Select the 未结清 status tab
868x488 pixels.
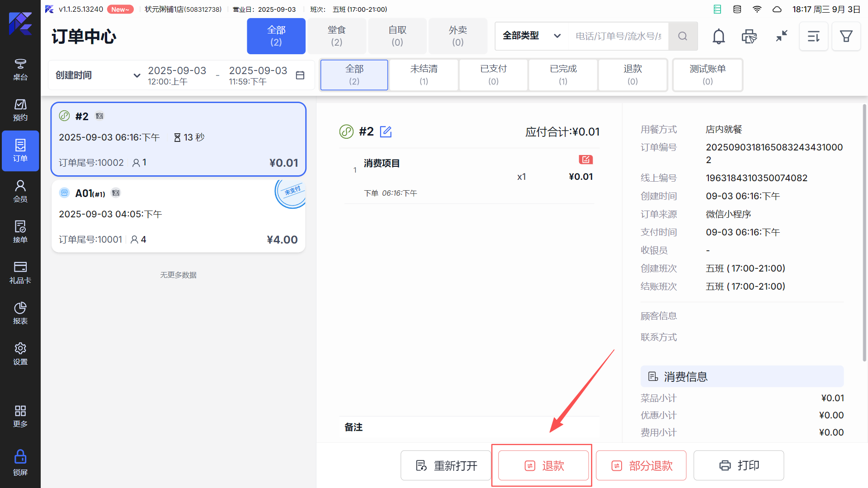(x=424, y=75)
